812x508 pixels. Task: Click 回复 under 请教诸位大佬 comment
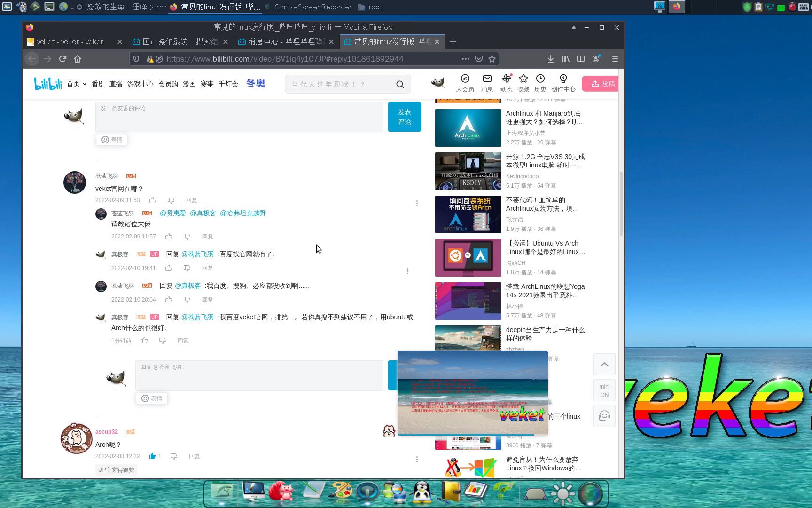point(207,237)
